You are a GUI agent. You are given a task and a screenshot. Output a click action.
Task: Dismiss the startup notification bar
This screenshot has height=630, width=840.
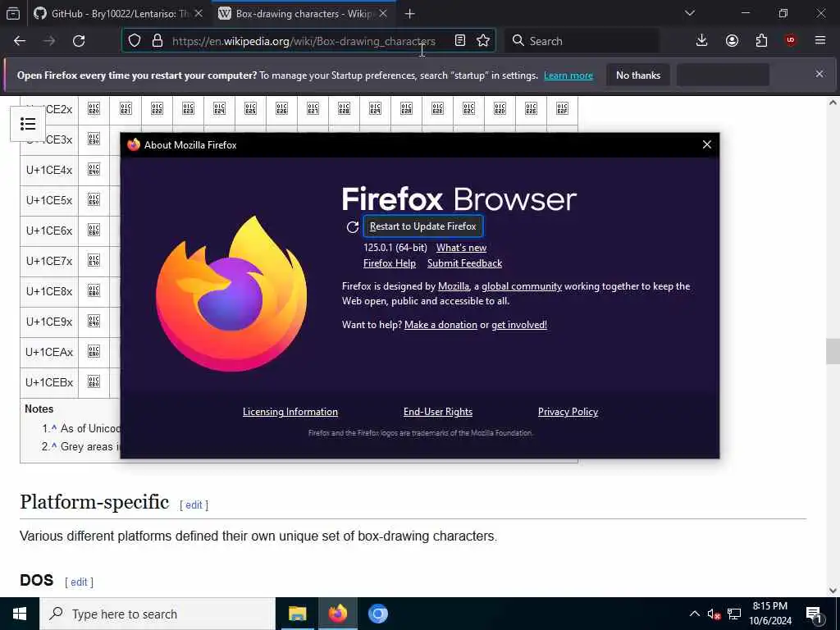pyautogui.click(x=819, y=74)
